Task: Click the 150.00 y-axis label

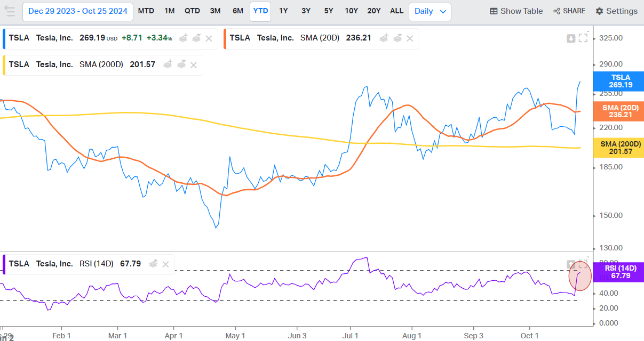Action: [610, 215]
